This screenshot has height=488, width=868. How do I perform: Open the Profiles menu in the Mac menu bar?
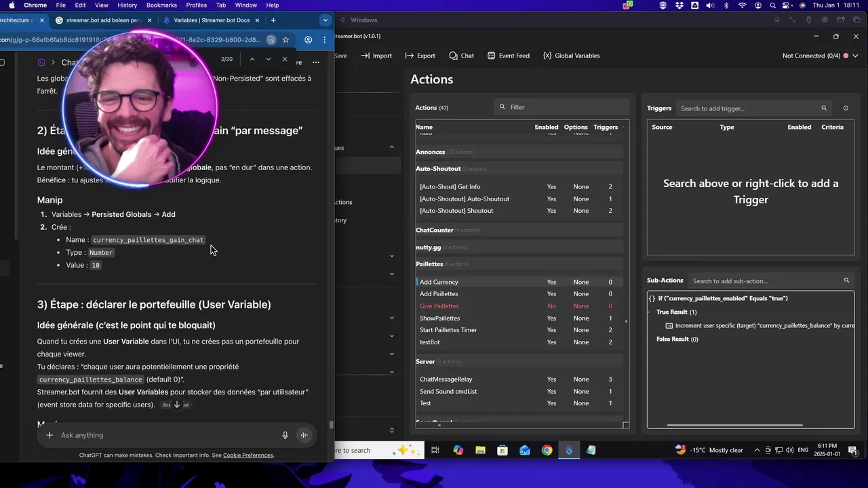(x=197, y=5)
